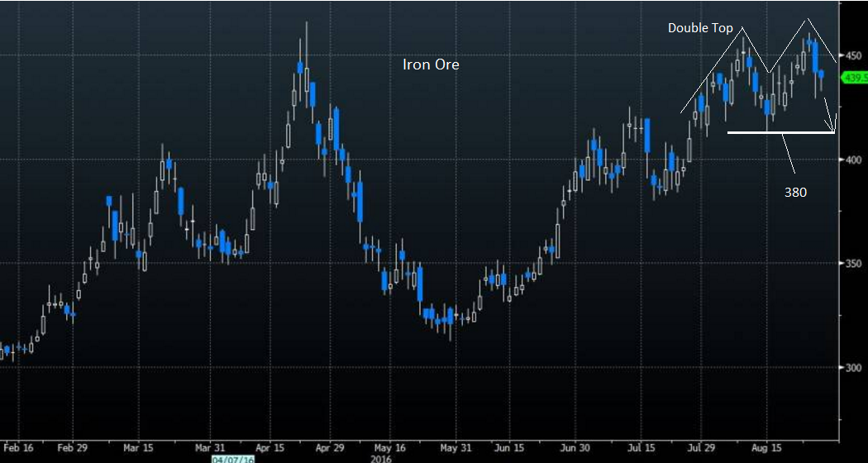Select the "380" target price annotation
The width and height of the screenshot is (868, 463).
(796, 192)
